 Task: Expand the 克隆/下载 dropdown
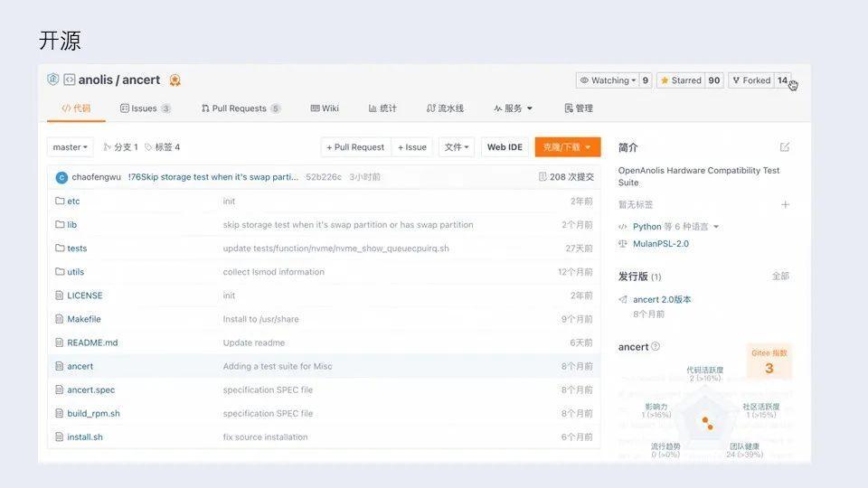point(567,147)
